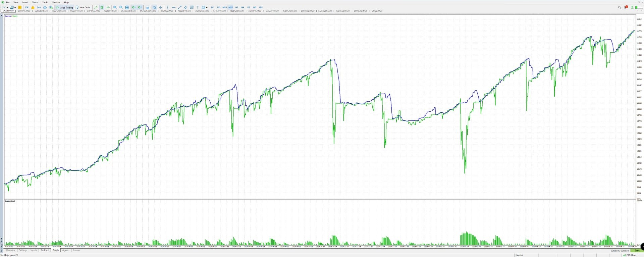
Task: Click the tile windows grid icon
Action: point(127,7)
